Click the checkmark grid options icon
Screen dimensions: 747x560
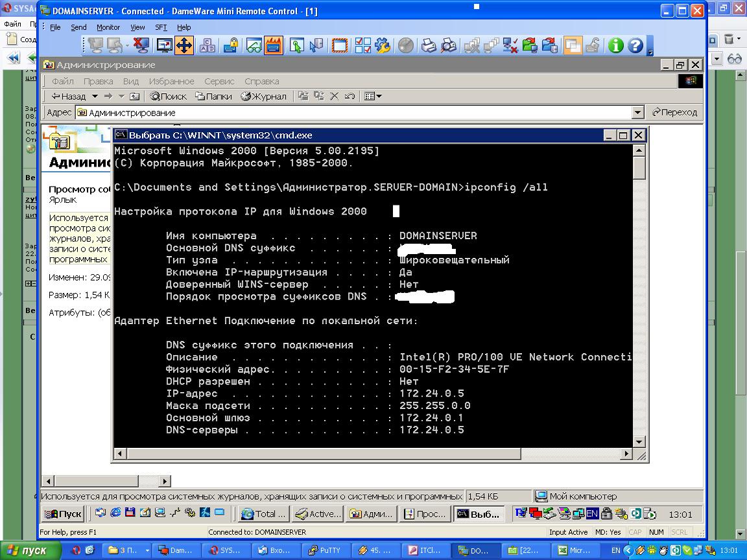tap(362, 46)
